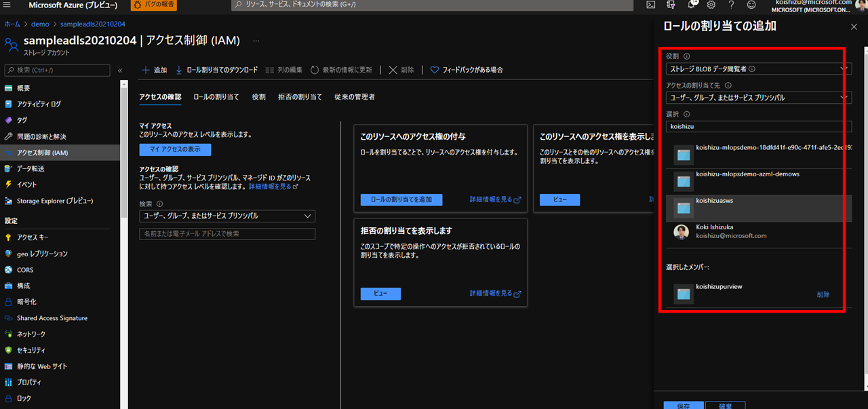Open directory and subscription filter icon
Image resolution: width=868 pixels, height=409 pixels.
tap(671, 5)
